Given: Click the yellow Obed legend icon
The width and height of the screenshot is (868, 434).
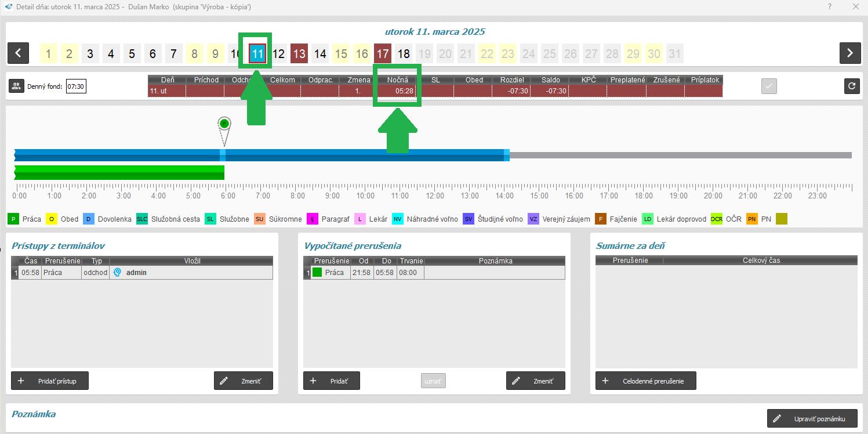Looking at the screenshot, I should pyautogui.click(x=52, y=219).
